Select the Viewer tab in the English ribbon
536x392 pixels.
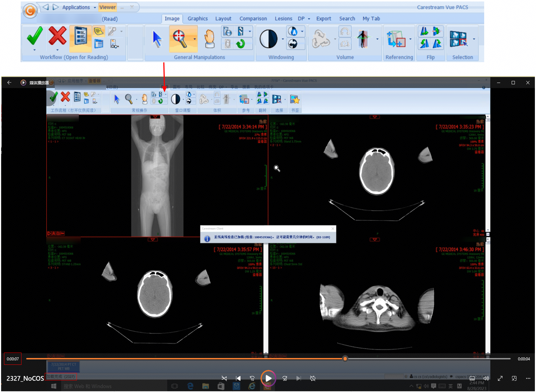(x=107, y=7)
